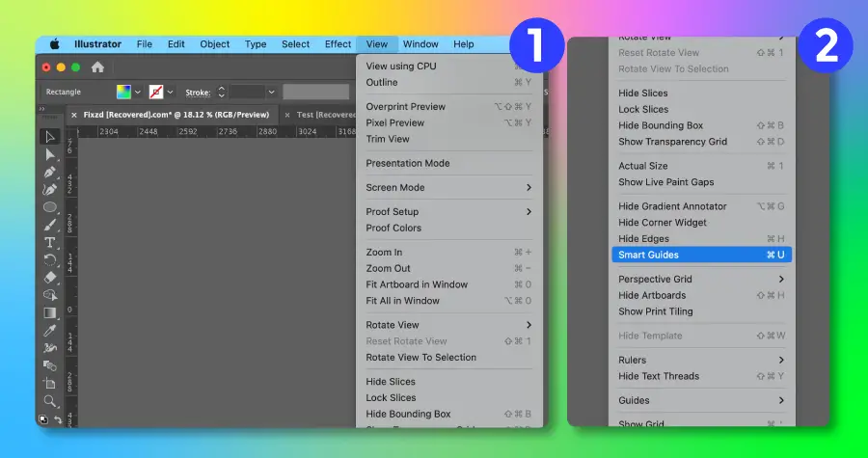Select the Artboard tool

50,384
